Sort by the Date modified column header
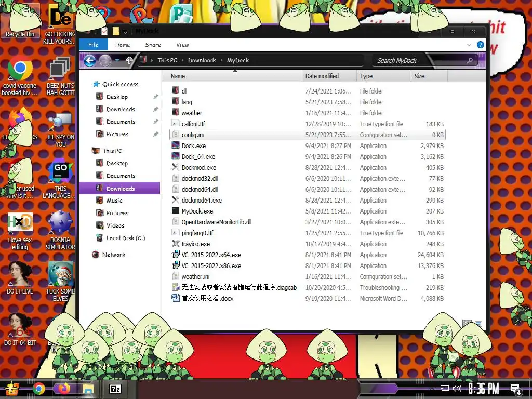The height and width of the screenshot is (399, 532). click(329, 76)
